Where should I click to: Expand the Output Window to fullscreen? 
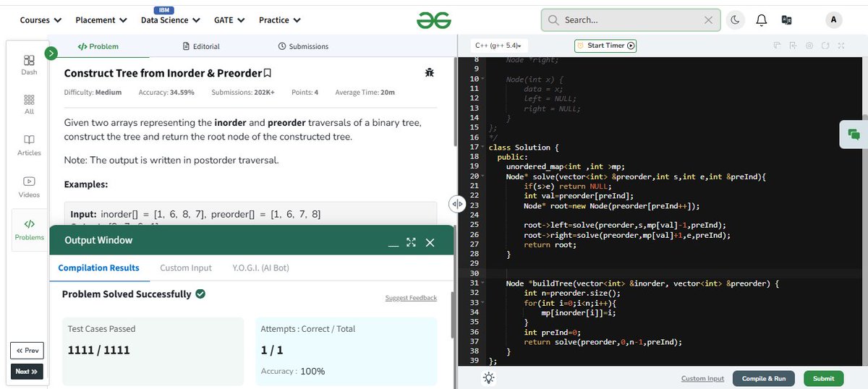(411, 242)
